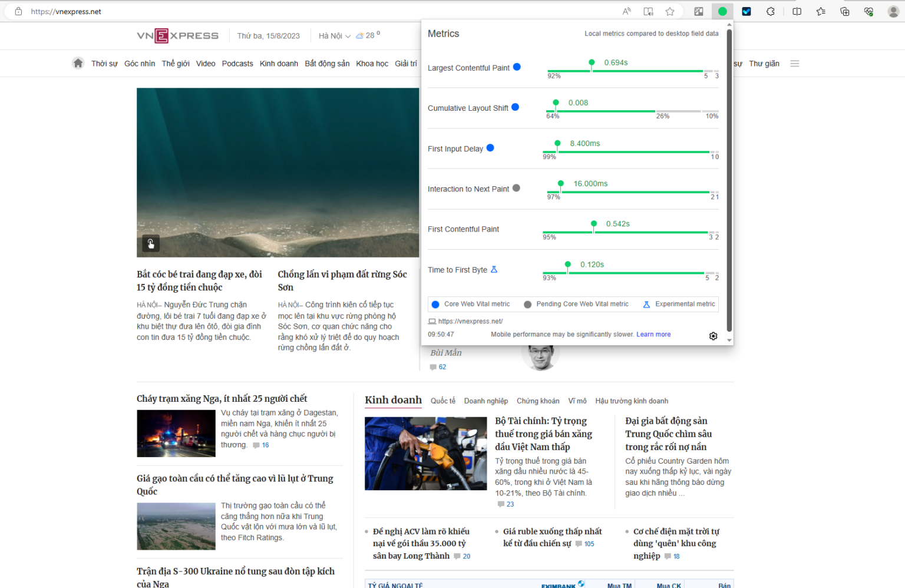
Task: Open article Chống lấn vi phạm đất rừng Sóc Sơn
Action: 342,281
